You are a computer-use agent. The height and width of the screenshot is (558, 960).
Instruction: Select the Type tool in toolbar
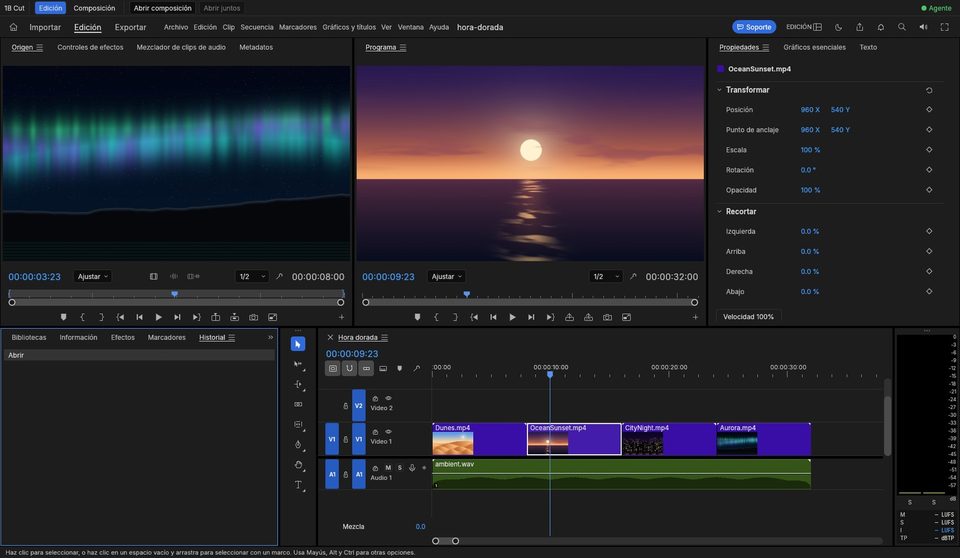[298, 484]
